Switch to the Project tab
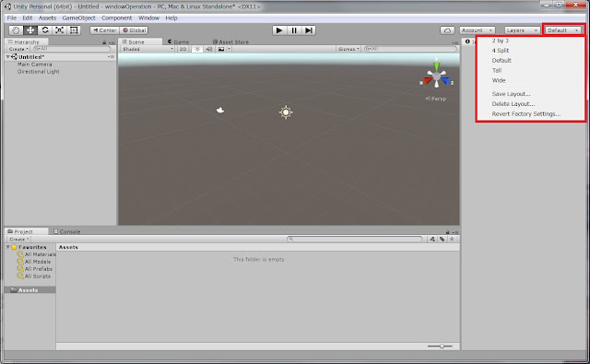 (x=27, y=231)
